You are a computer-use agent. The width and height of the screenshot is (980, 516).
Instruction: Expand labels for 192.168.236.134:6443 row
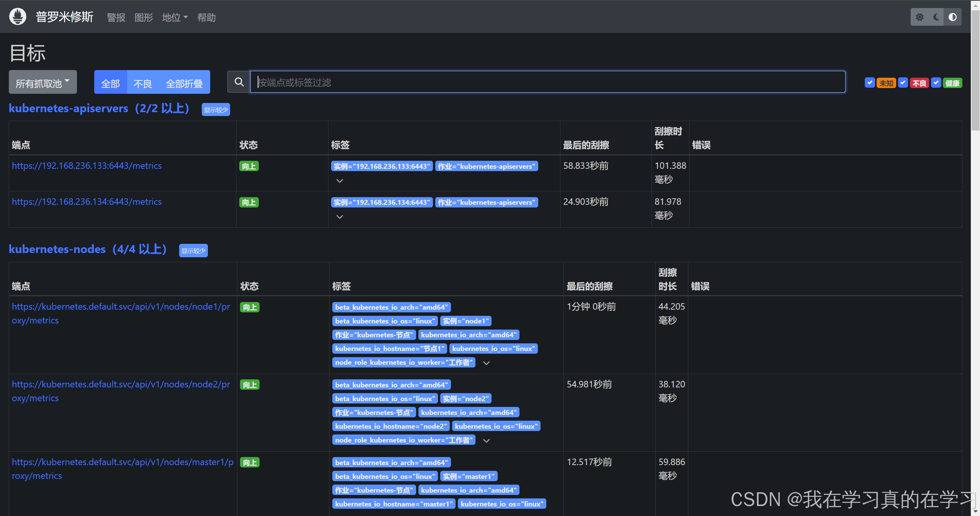pyautogui.click(x=340, y=217)
